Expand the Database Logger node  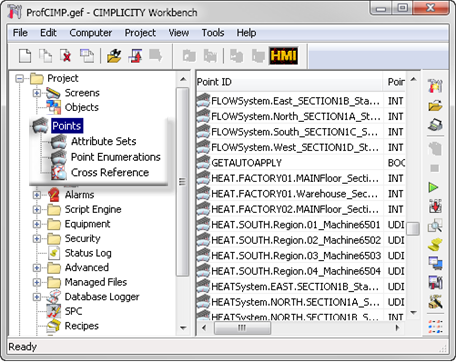[37, 297]
